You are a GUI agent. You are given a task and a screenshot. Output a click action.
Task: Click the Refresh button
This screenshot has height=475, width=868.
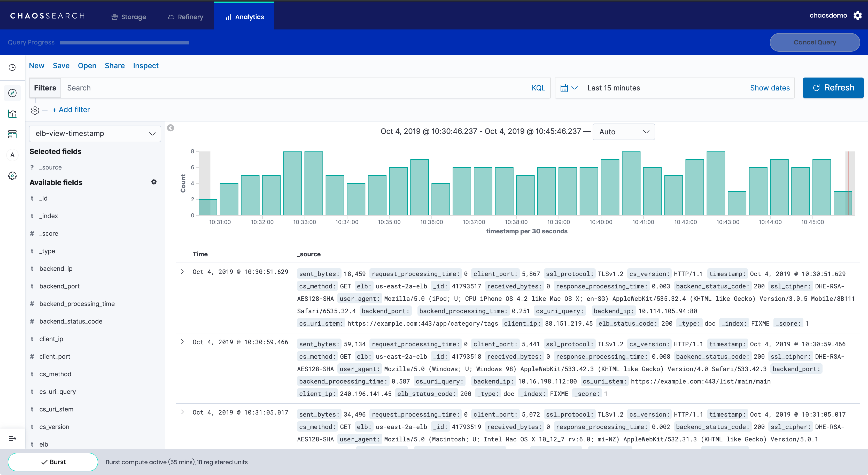pos(833,88)
